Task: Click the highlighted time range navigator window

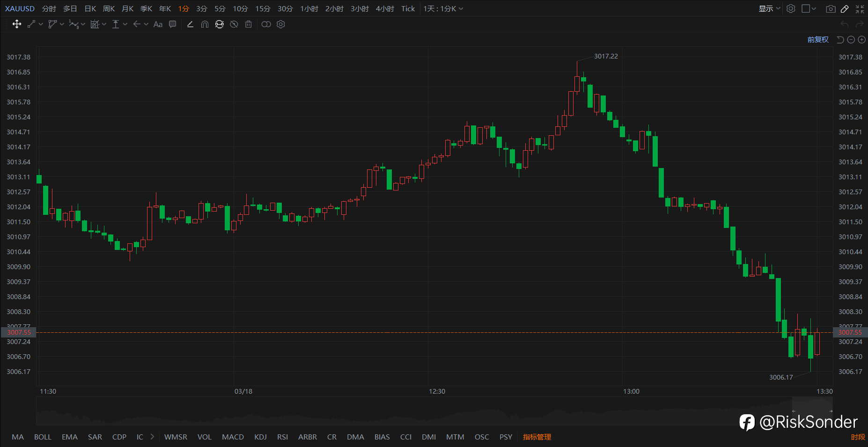Action: point(812,411)
